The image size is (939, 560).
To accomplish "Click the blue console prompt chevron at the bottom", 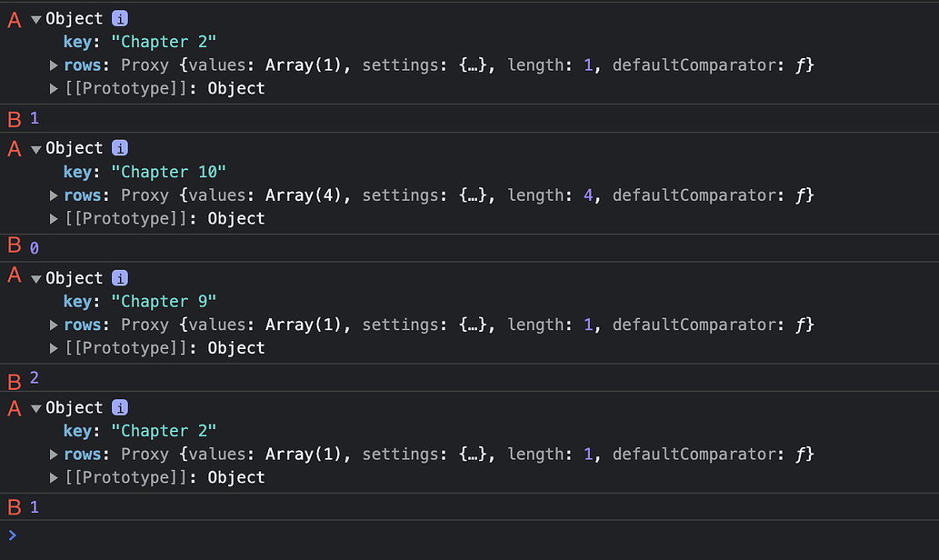I will point(11,535).
